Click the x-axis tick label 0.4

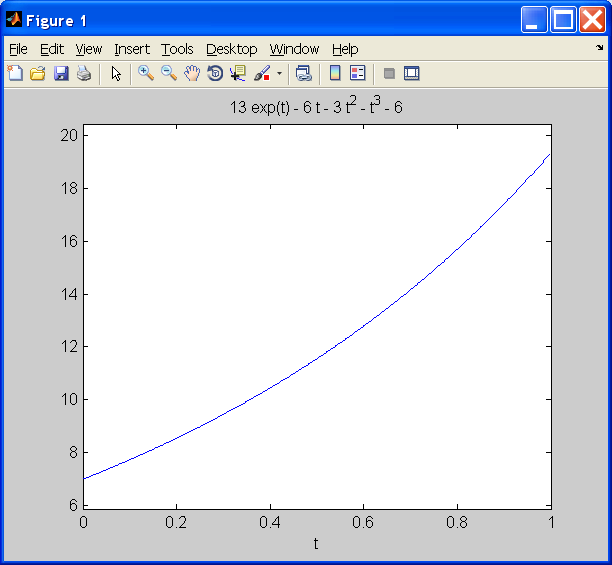tap(270, 522)
